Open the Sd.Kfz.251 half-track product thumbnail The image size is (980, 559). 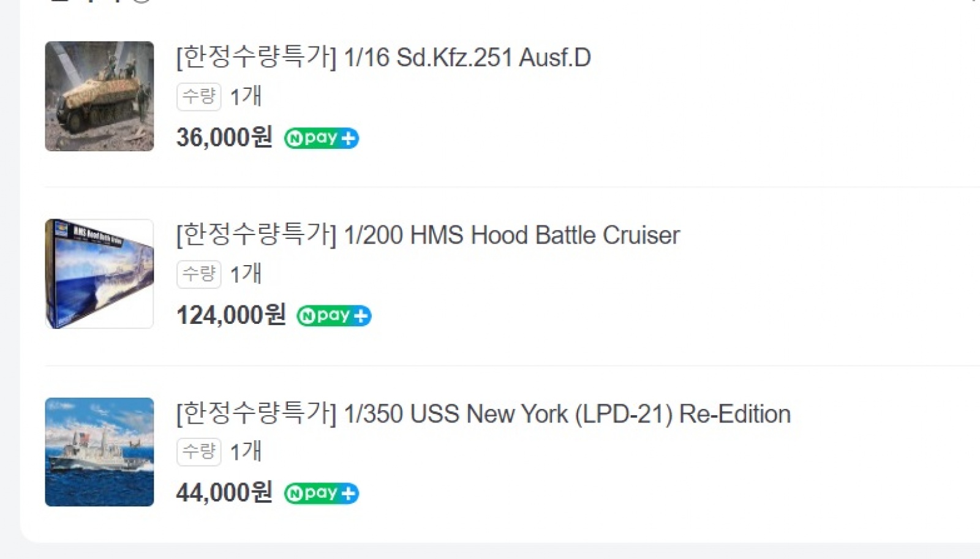pyautogui.click(x=99, y=96)
